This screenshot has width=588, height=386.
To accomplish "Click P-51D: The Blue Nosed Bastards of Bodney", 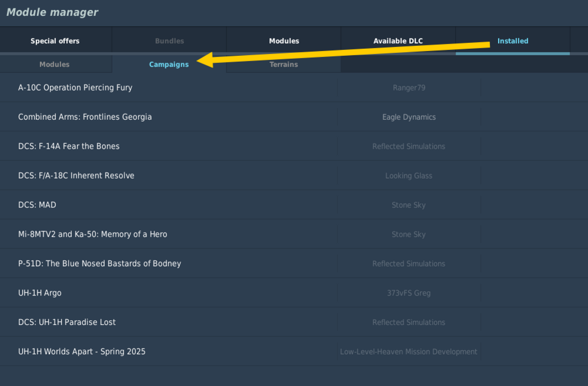I will tap(99, 264).
